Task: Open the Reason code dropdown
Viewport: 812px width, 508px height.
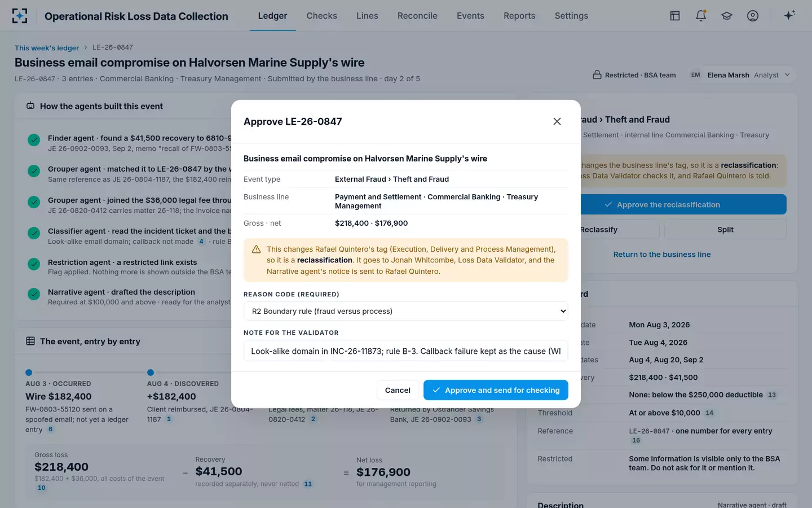Action: [405, 311]
